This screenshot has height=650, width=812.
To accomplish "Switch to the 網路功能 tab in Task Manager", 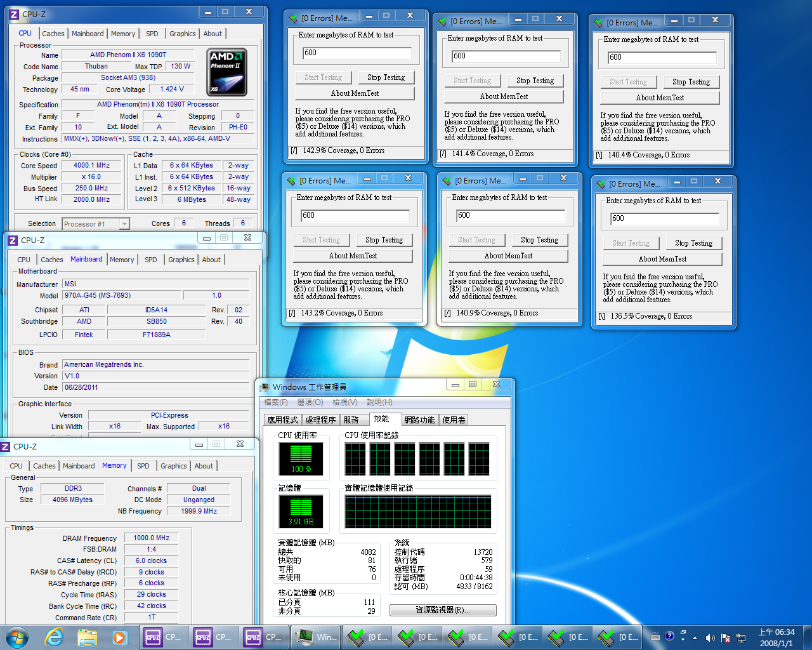I will point(419,420).
